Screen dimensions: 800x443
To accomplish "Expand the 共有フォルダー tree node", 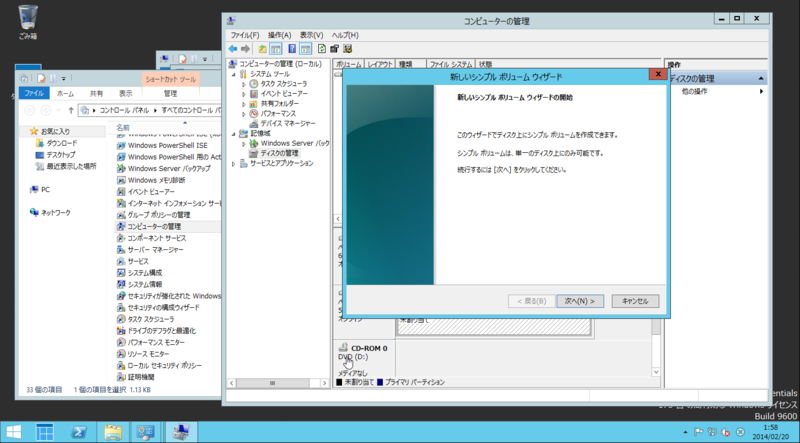I will pyautogui.click(x=244, y=104).
